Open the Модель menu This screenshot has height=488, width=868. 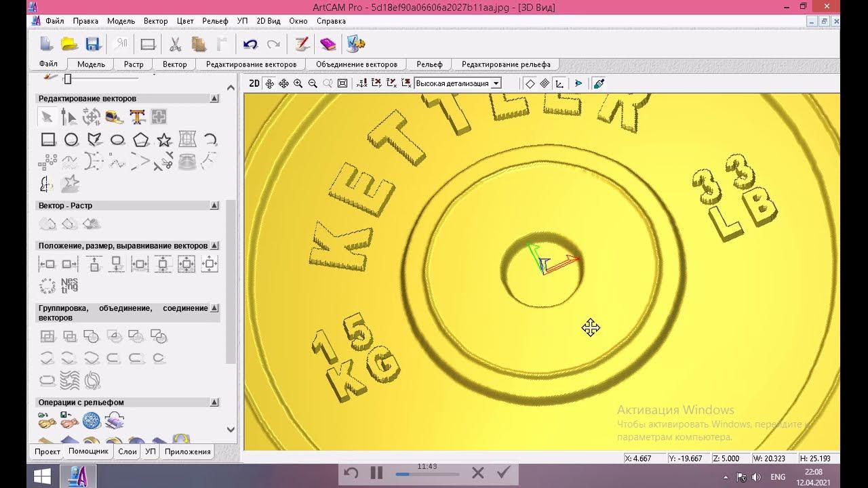click(x=121, y=21)
